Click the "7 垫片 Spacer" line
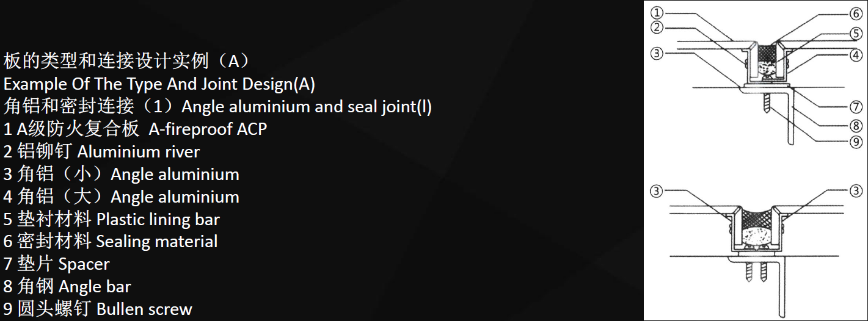 pyautogui.click(x=56, y=264)
